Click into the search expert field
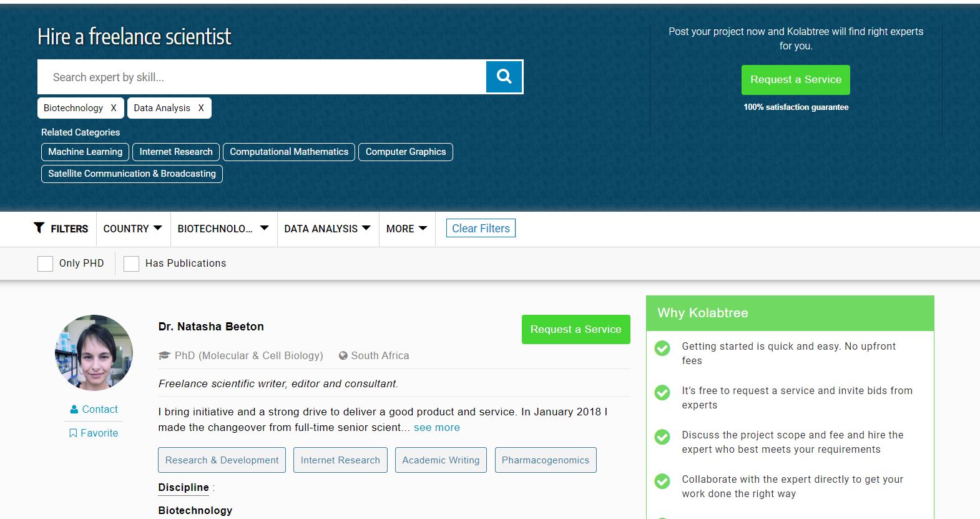This screenshot has width=980, height=519. (262, 77)
